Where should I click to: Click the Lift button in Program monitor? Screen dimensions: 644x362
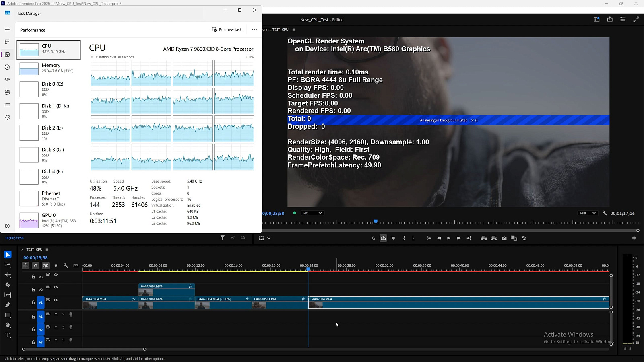(x=484, y=238)
